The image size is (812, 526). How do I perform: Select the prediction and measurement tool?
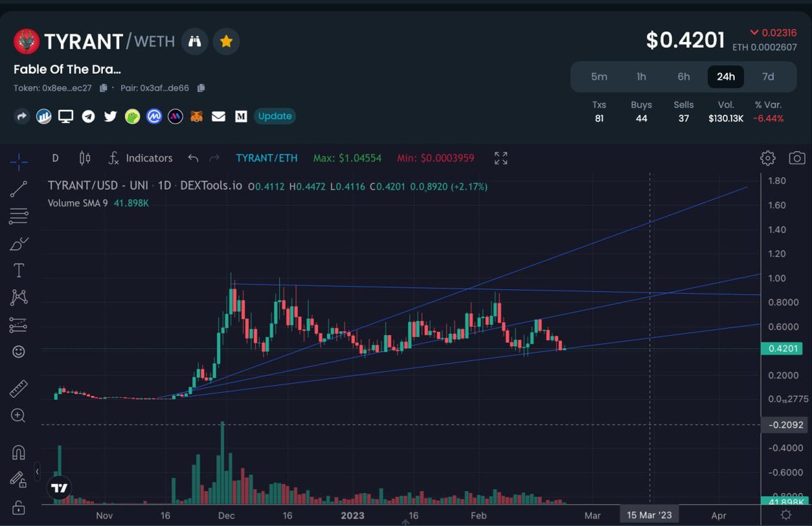click(19, 325)
